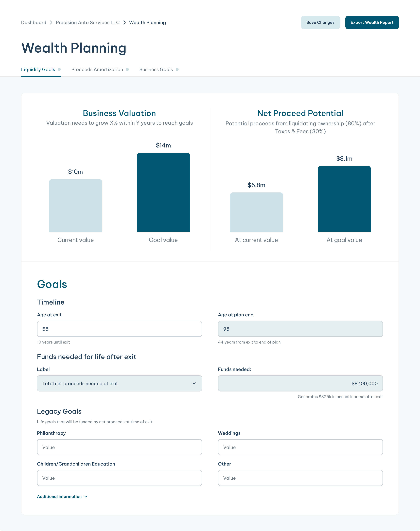This screenshot has height=531, width=420.
Task: Select the Liquidity Goals tab
Action: pyautogui.click(x=38, y=69)
